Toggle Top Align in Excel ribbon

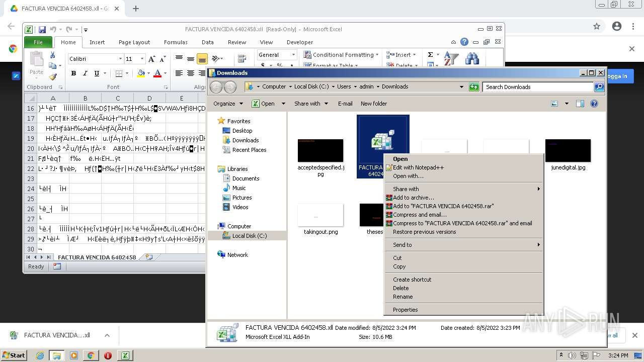tap(179, 59)
